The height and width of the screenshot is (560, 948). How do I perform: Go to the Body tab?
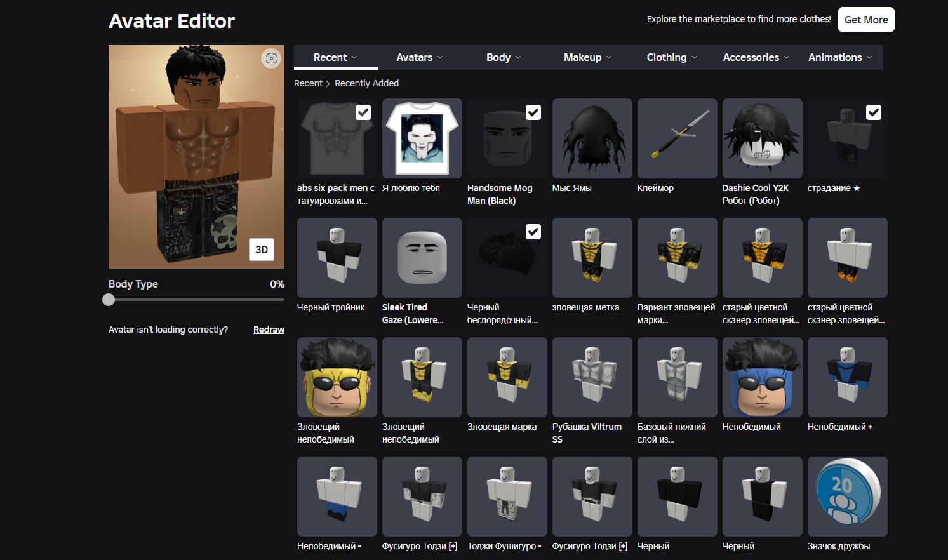pos(504,57)
